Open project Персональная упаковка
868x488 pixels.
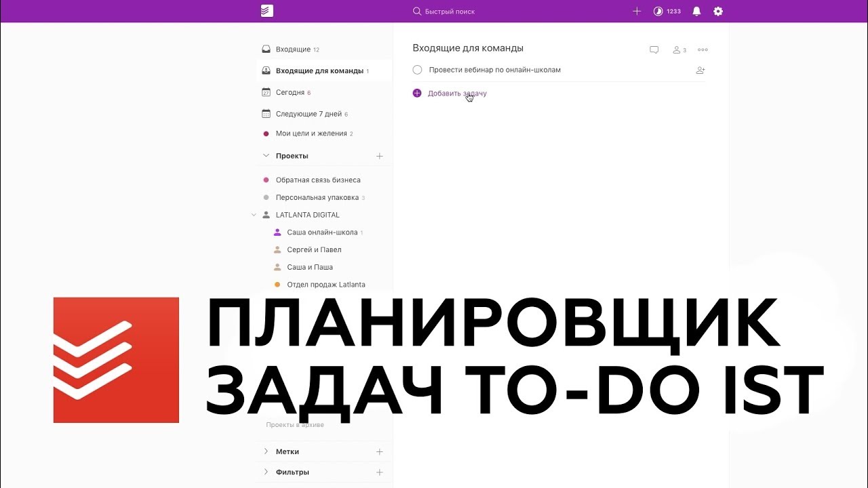point(317,198)
